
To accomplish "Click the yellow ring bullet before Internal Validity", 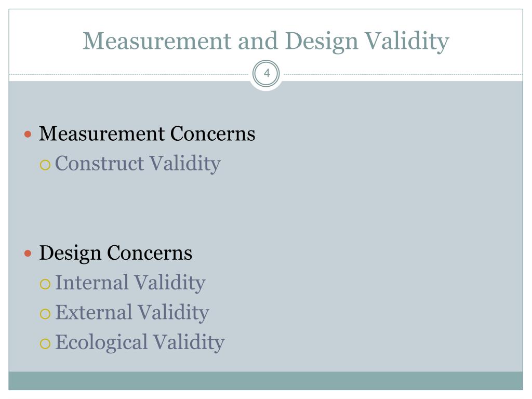I will click(45, 284).
